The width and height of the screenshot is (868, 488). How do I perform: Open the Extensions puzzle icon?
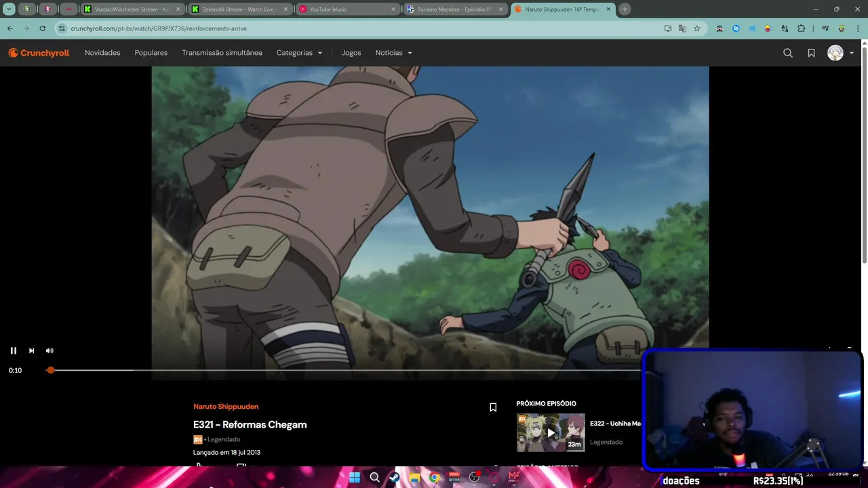pos(801,28)
